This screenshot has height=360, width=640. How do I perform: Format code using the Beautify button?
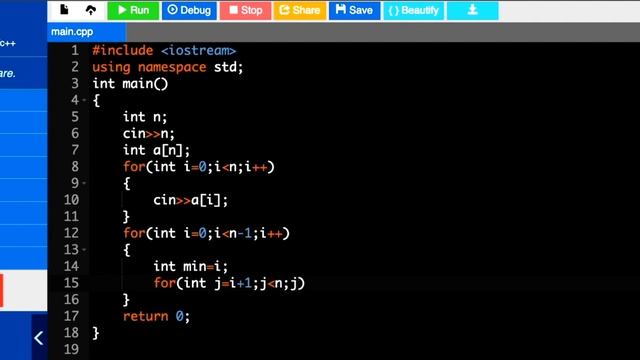[x=413, y=10]
